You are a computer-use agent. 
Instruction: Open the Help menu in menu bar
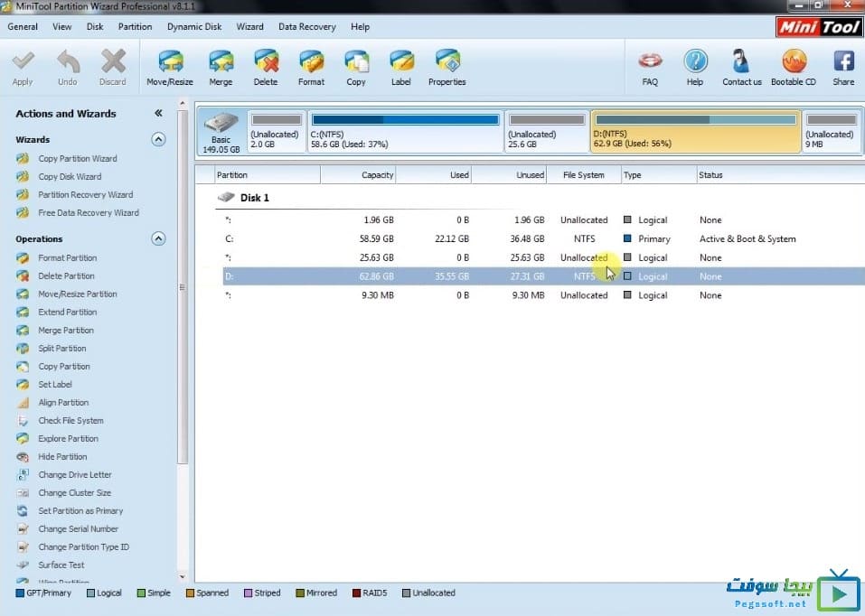pos(361,26)
